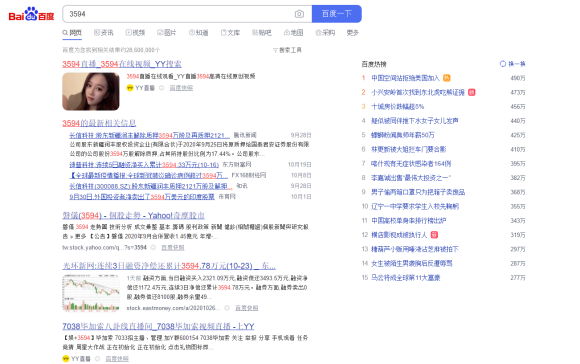Click the 百度热榜 heading
The height and width of the screenshot is (364, 580).
(374, 64)
